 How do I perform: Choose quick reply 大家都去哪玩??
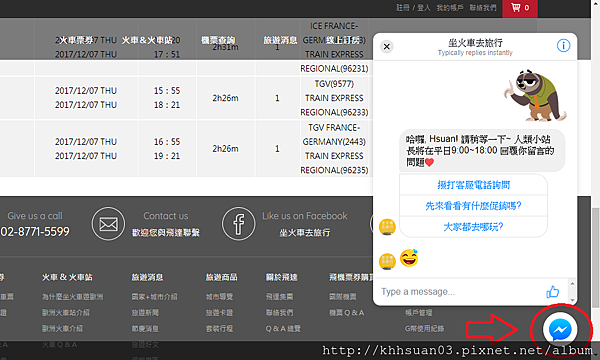point(473,227)
